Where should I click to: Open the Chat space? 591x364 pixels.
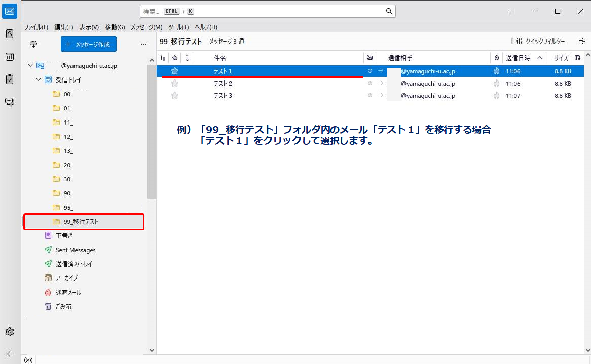[x=10, y=102]
